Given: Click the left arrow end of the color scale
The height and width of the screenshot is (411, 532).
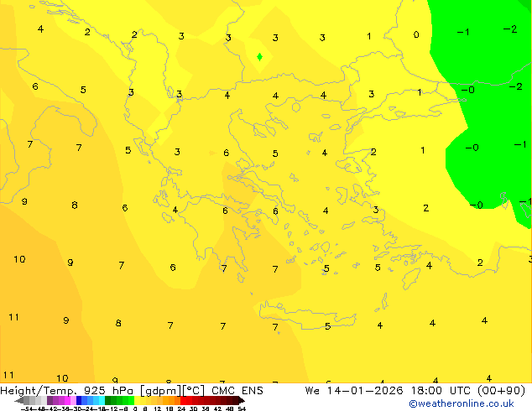Looking at the screenshot, I should point(18,400).
